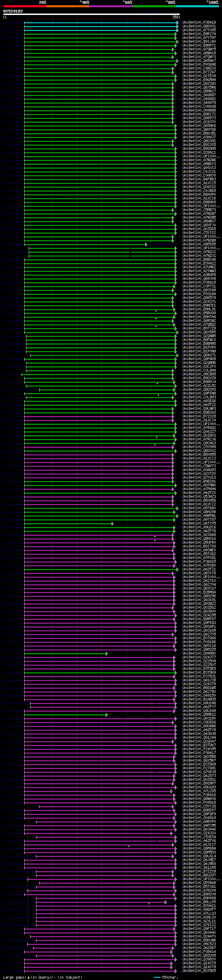Viewport: 222px width, 980px height.
Task: Click the Large gaps legend text
Action: point(43,977)
